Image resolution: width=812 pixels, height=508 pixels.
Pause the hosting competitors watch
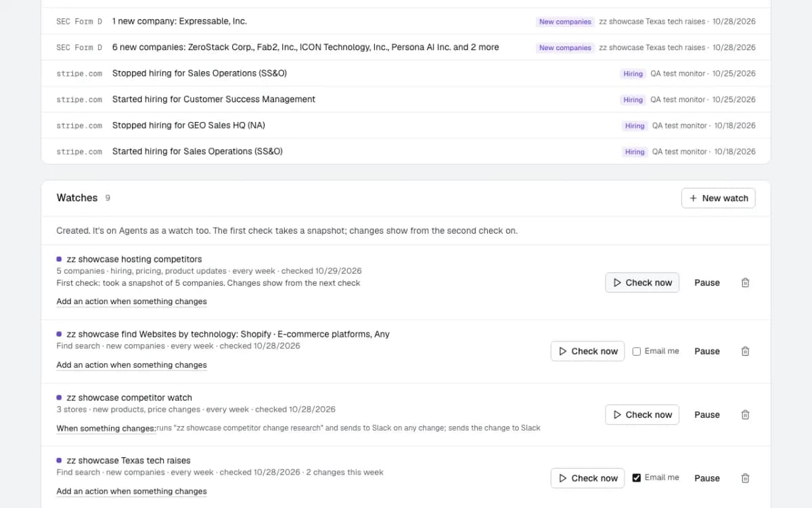(x=707, y=282)
